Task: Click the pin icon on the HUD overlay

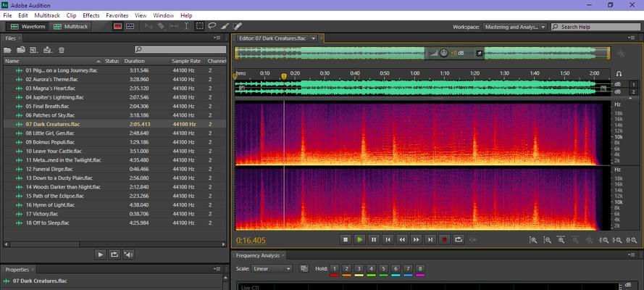Action: pos(479,54)
